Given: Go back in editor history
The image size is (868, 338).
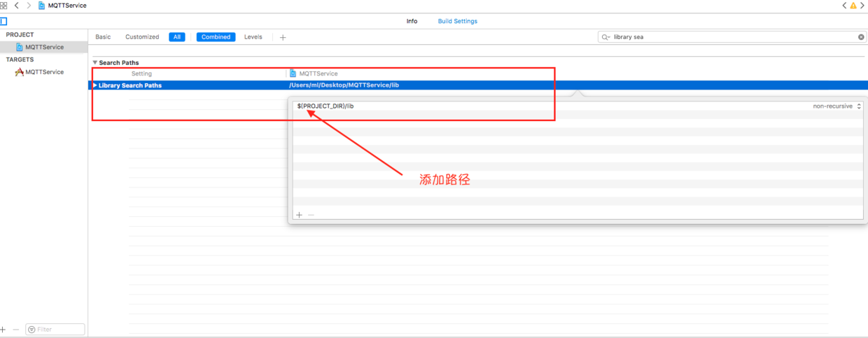Looking at the screenshot, I should pos(17,5).
